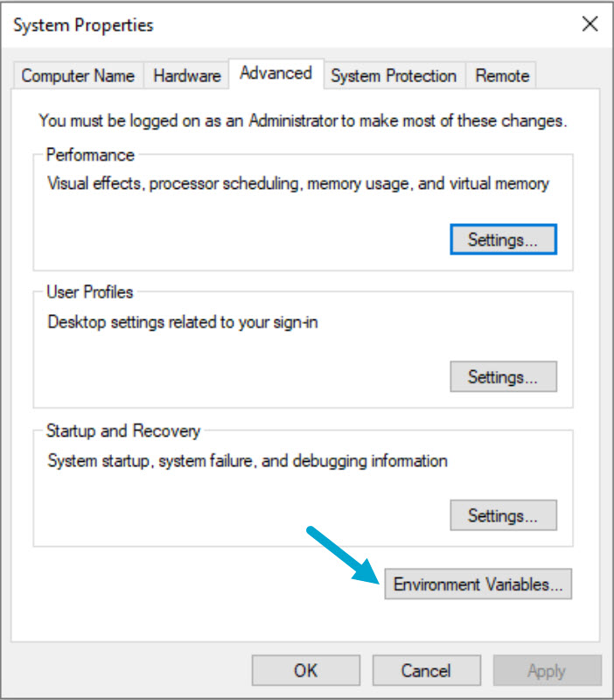Click the Performance group label
This screenshot has height=700, width=614.
[x=90, y=155]
